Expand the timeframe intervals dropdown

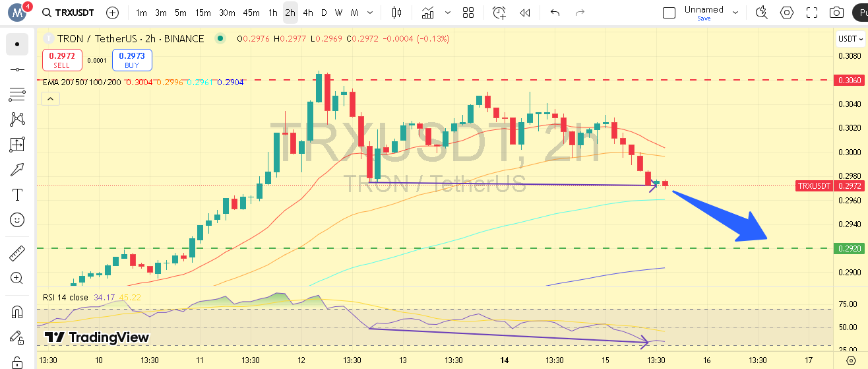tap(371, 13)
